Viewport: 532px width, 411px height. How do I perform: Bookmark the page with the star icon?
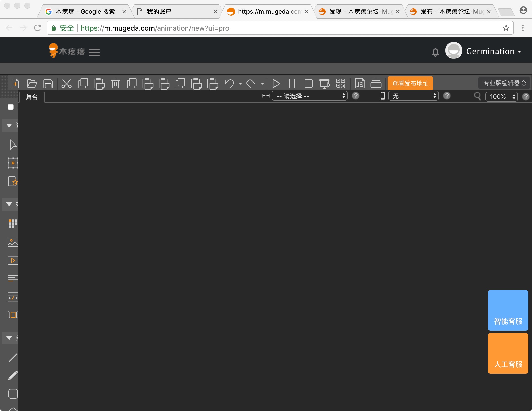coord(506,28)
